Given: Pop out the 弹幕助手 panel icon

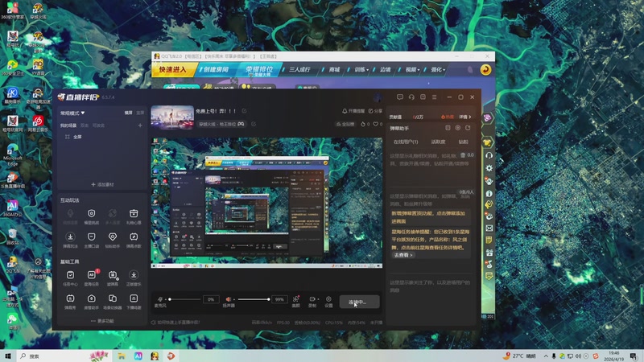Looking at the screenshot, I should coord(468,128).
